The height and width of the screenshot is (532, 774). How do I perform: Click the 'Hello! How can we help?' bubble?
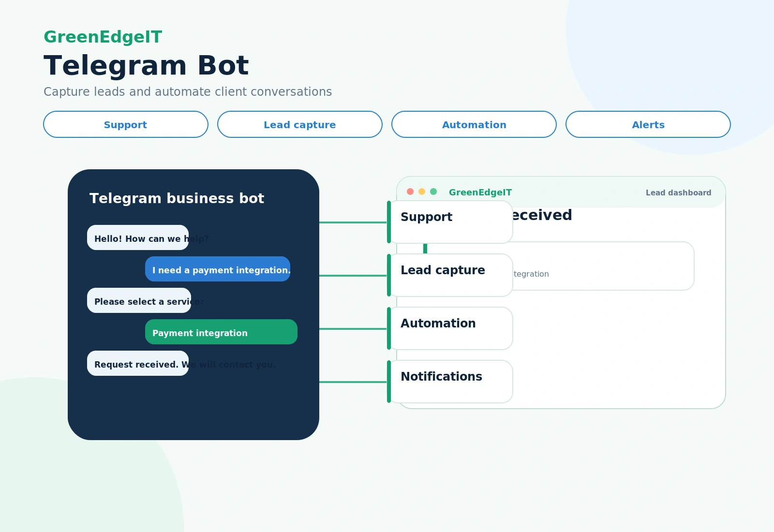(138, 237)
